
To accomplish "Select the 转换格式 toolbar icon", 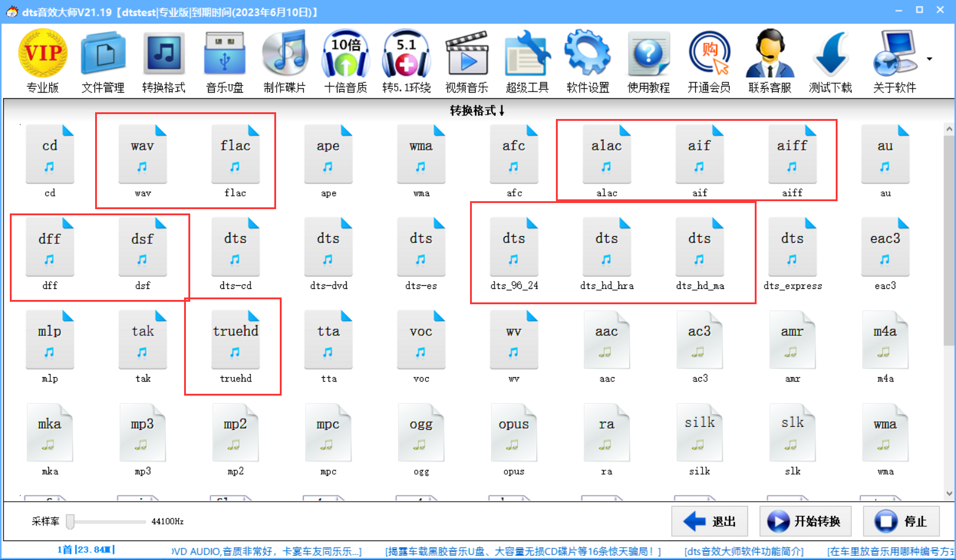I will [x=164, y=61].
